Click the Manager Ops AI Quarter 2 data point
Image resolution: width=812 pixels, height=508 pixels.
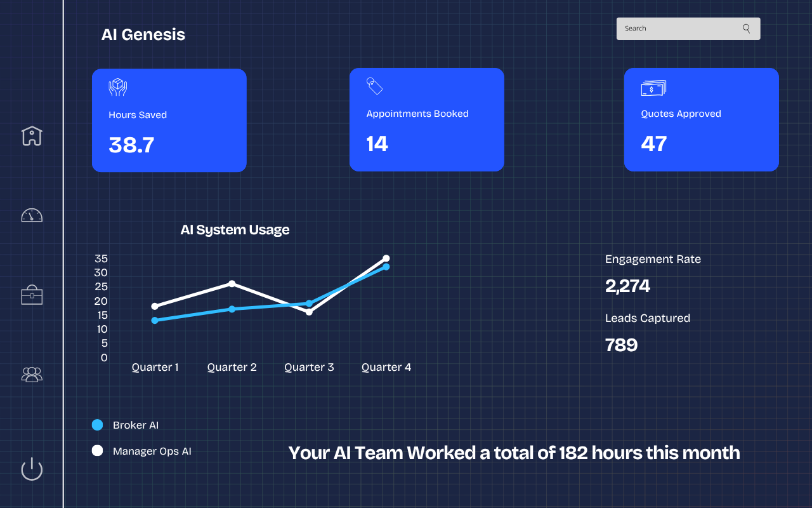(232, 283)
